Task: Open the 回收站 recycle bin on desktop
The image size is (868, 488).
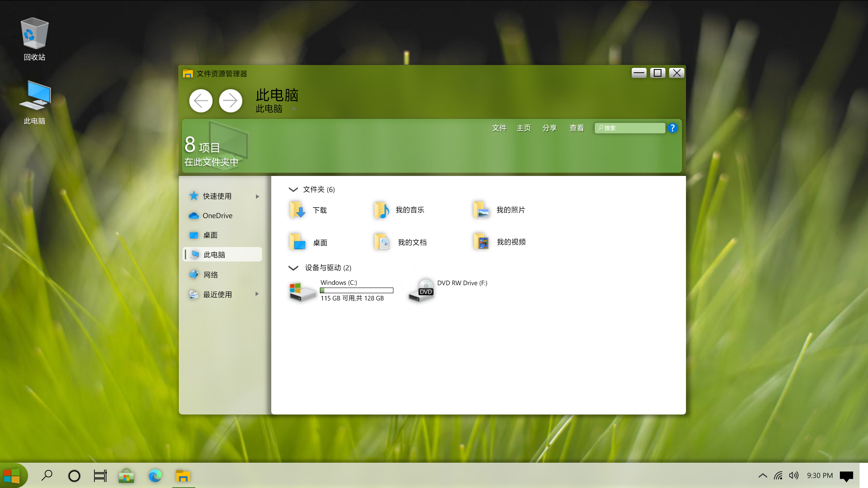Action: (34, 39)
